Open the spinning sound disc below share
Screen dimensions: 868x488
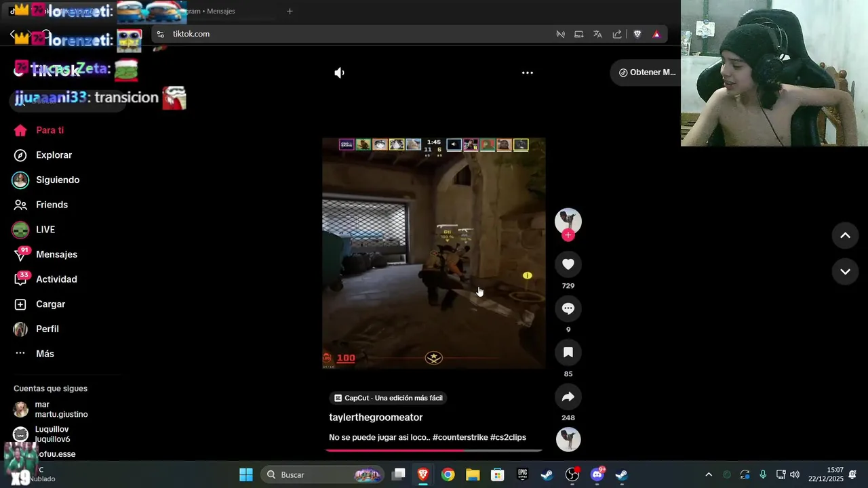(x=568, y=439)
